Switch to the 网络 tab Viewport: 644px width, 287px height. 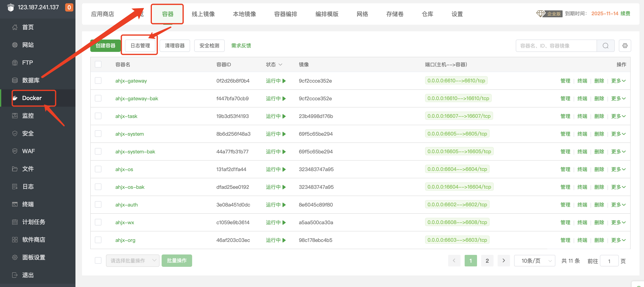(362, 14)
